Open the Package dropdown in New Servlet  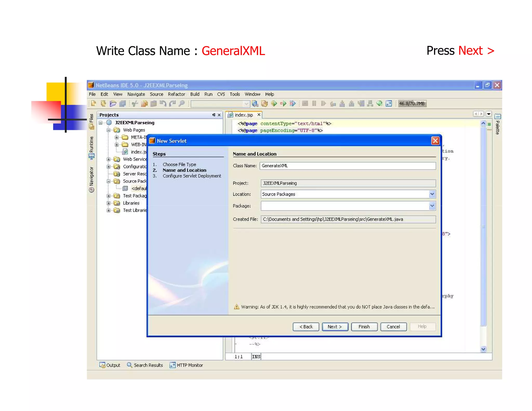[x=432, y=206]
